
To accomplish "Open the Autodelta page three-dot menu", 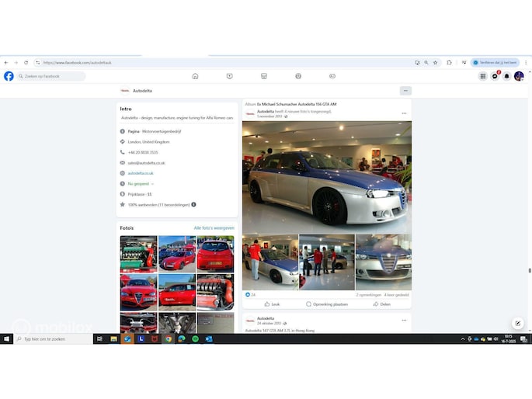I will pyautogui.click(x=405, y=91).
